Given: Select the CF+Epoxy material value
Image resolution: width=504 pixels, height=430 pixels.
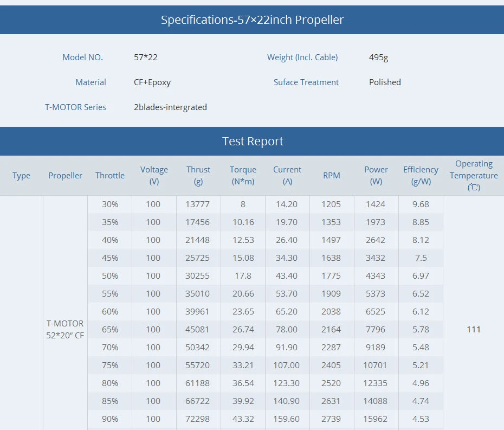Looking at the screenshot, I should tap(152, 82).
